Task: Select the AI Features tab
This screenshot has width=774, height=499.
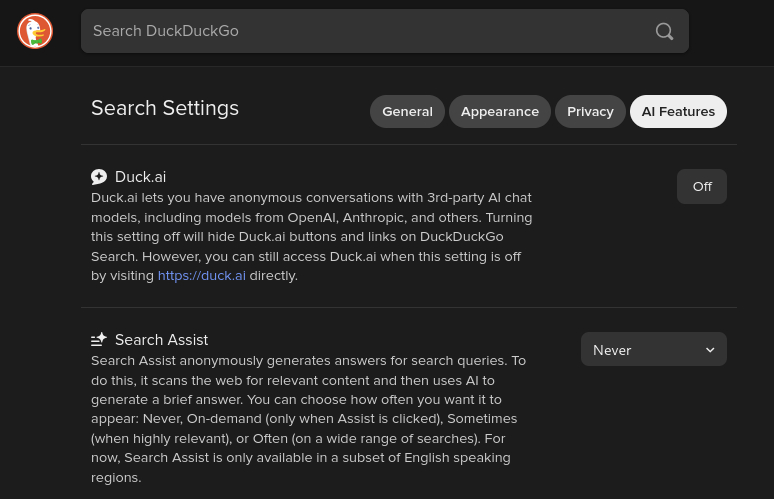Action: pyautogui.click(x=678, y=112)
